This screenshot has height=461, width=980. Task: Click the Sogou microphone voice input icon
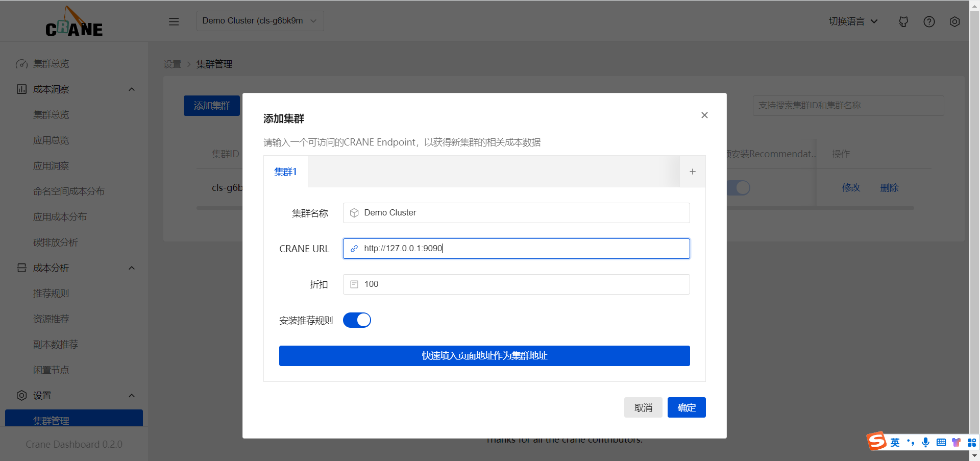(x=925, y=443)
